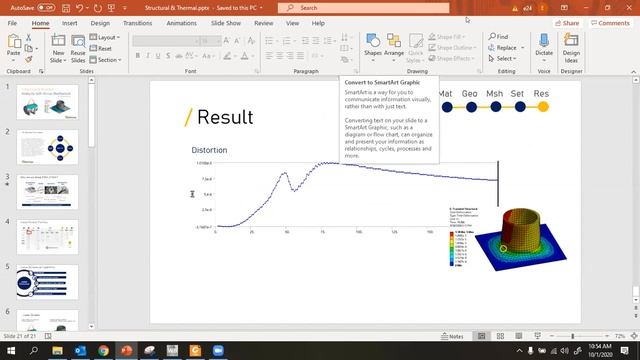
Task: Open the Customize Quick Access Toolbar dropdown
Action: click(124, 8)
